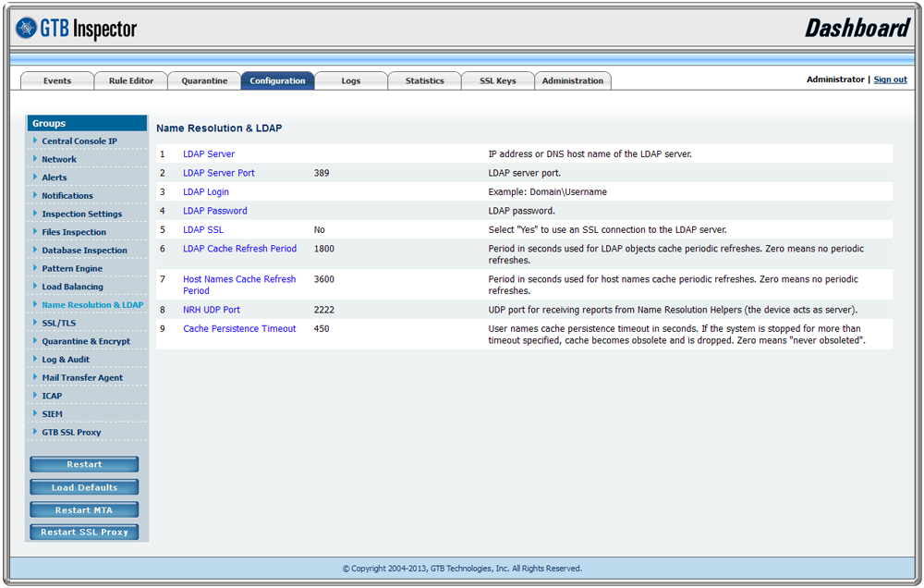Open the LDAP Password setting
The width and height of the screenshot is (924, 588).
(215, 211)
